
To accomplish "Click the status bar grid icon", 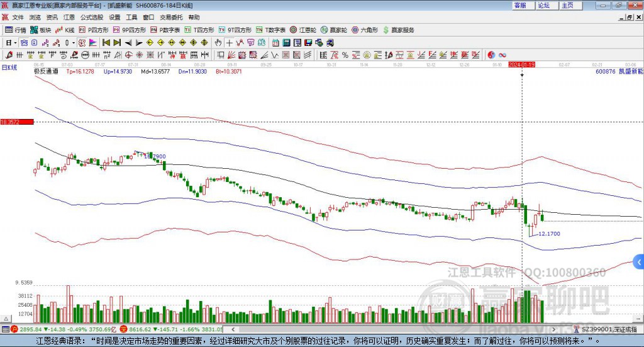I will 5,329.
